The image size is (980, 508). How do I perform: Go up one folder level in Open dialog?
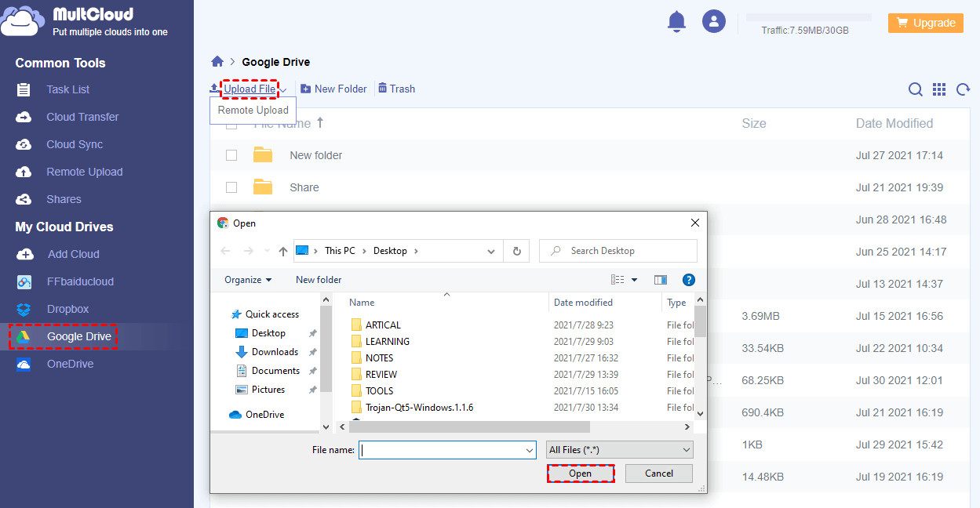pyautogui.click(x=283, y=251)
